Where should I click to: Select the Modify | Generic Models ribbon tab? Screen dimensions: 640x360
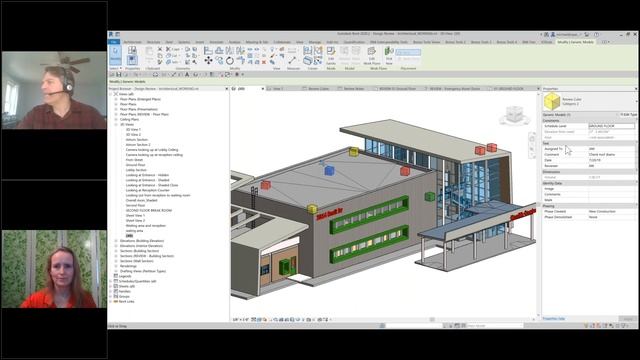pyautogui.click(x=576, y=42)
